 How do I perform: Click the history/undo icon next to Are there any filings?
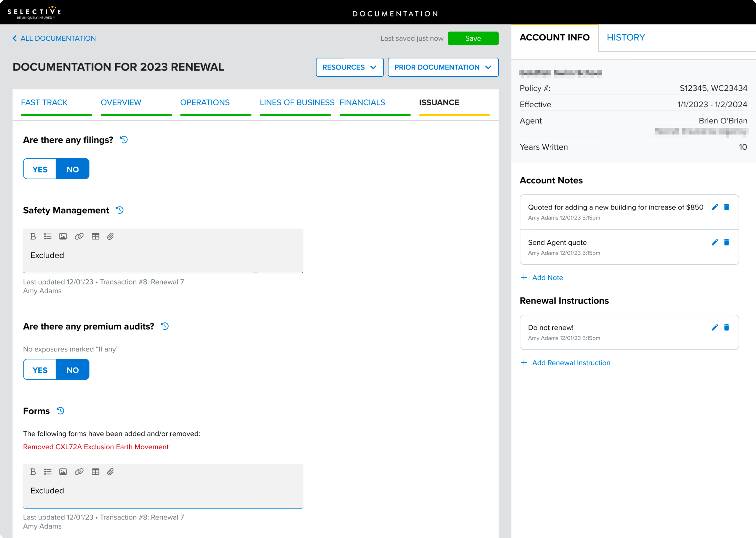[124, 139]
